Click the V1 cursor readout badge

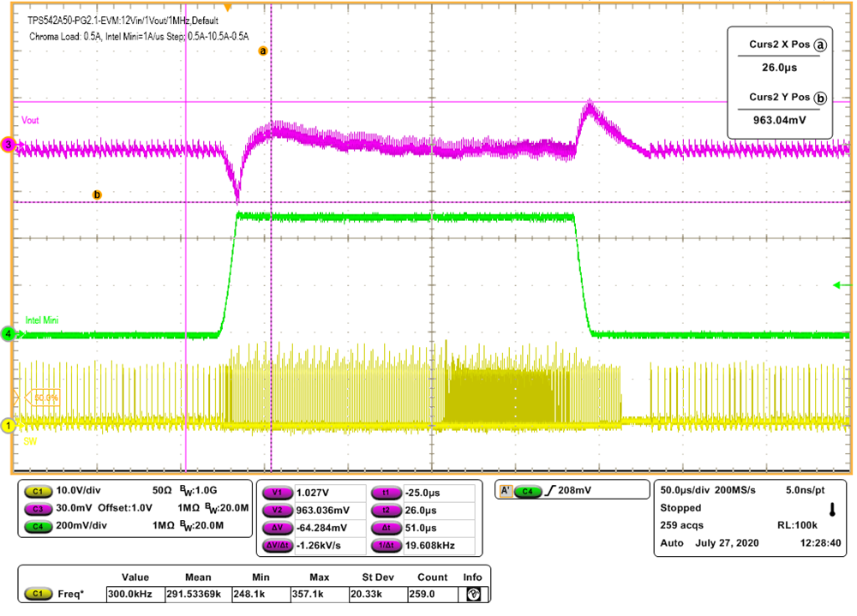(276, 492)
